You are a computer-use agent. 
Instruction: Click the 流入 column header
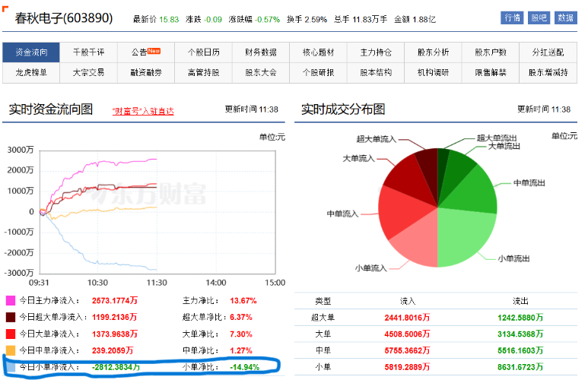point(407,301)
